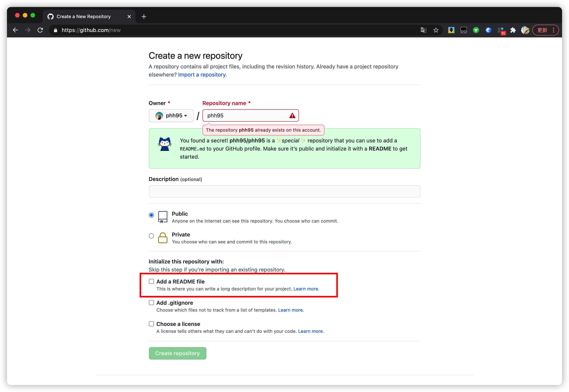Select the Public radio button
569x392 pixels.
tap(151, 215)
